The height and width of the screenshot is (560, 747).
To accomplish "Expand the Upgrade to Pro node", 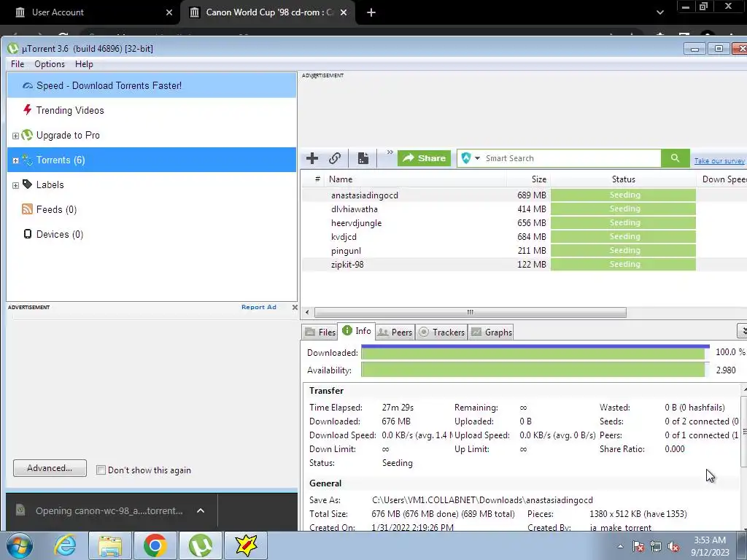I will (x=15, y=136).
